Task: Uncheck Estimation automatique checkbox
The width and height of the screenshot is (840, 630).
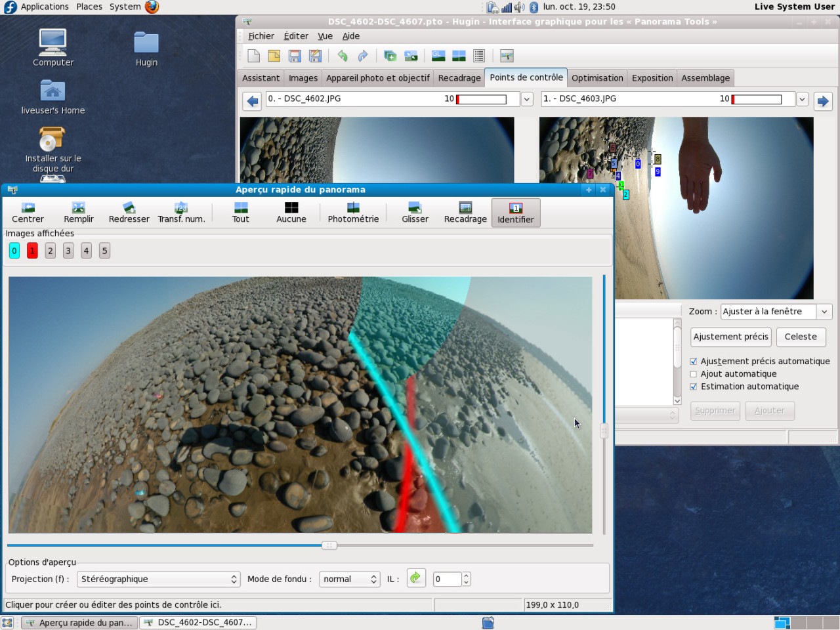Action: (694, 387)
